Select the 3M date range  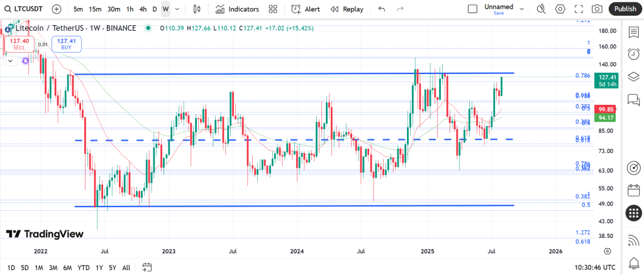pos(53,267)
